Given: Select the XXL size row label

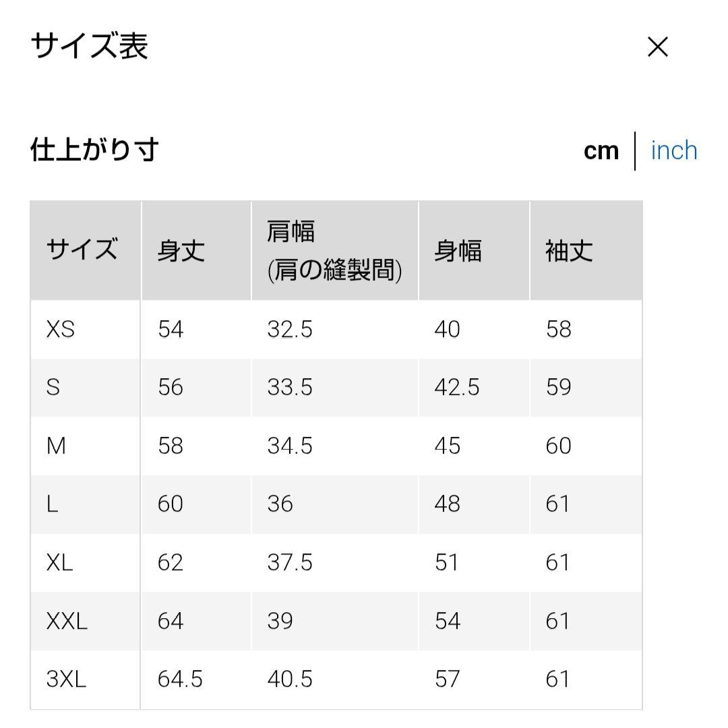Looking at the screenshot, I should [x=67, y=621].
